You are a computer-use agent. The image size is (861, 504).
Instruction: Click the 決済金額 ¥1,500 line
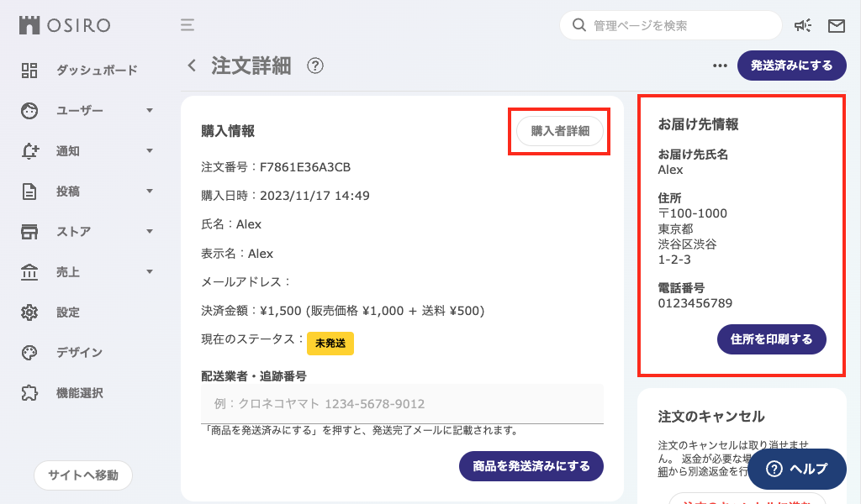pos(343,311)
